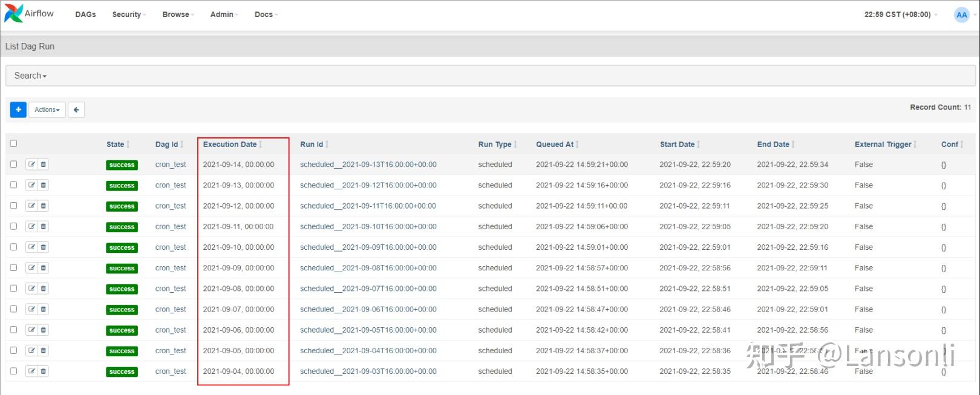
Task: Edit the run with execution date 2021-09-10
Action: (x=31, y=247)
